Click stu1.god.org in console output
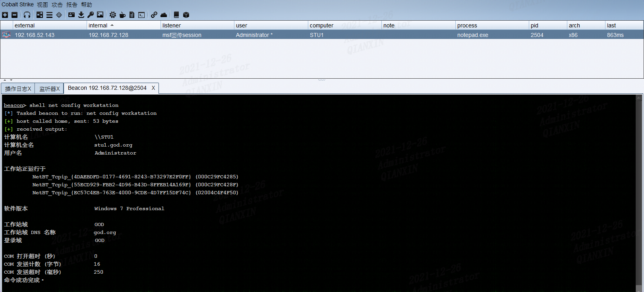Screen dimensions: 644x292 click(113, 145)
